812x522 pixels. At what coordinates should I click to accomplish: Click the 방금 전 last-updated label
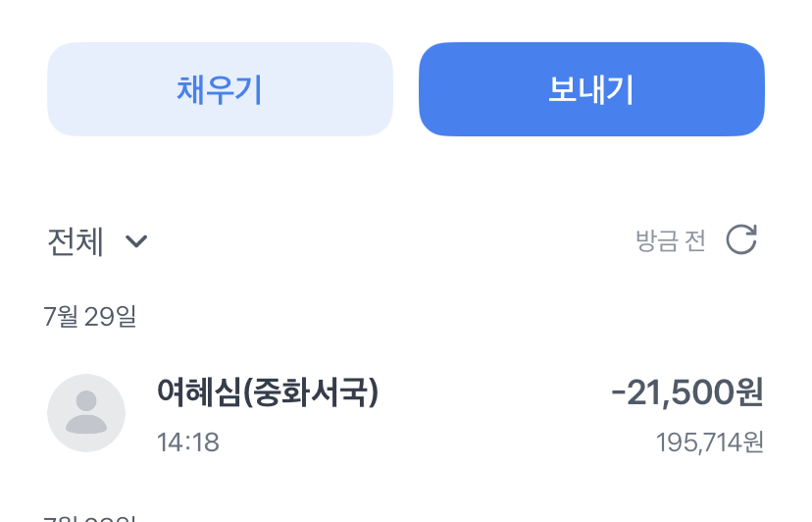point(671,241)
